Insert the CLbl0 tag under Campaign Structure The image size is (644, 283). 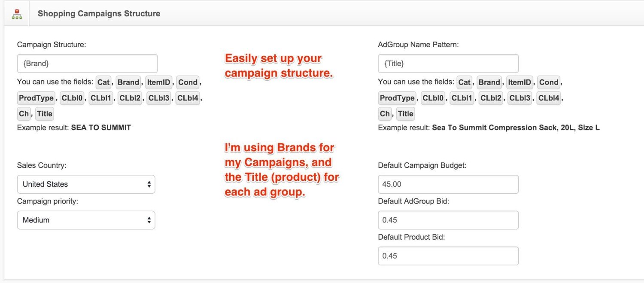pyautogui.click(x=73, y=98)
